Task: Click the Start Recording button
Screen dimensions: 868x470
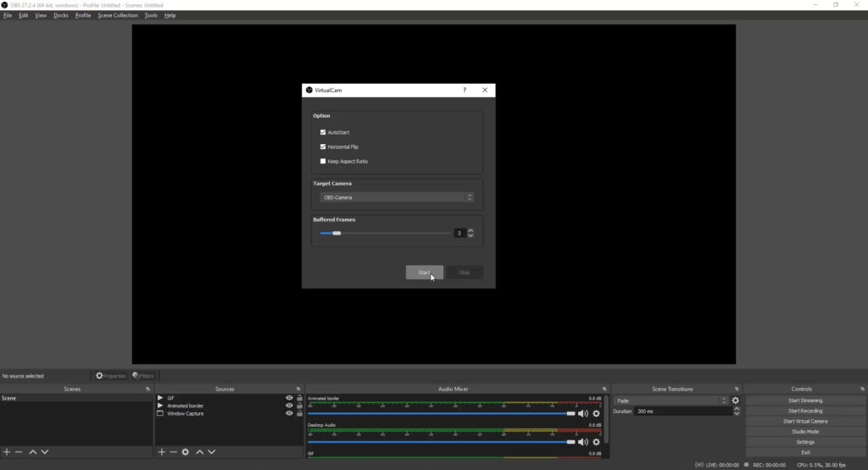Action: pos(805,411)
